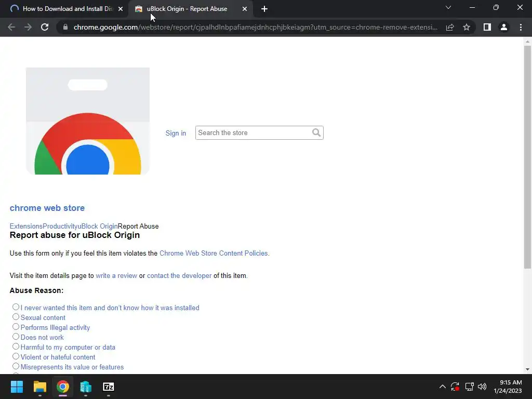This screenshot has width=532, height=399.
Task: Open 7-Zip from the taskbar
Action: coord(109,387)
